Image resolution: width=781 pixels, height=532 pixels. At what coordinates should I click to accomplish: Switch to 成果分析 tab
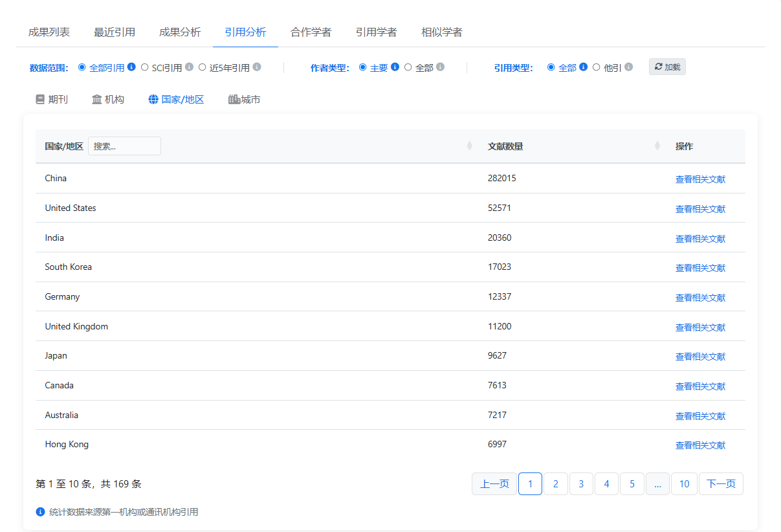click(x=180, y=32)
